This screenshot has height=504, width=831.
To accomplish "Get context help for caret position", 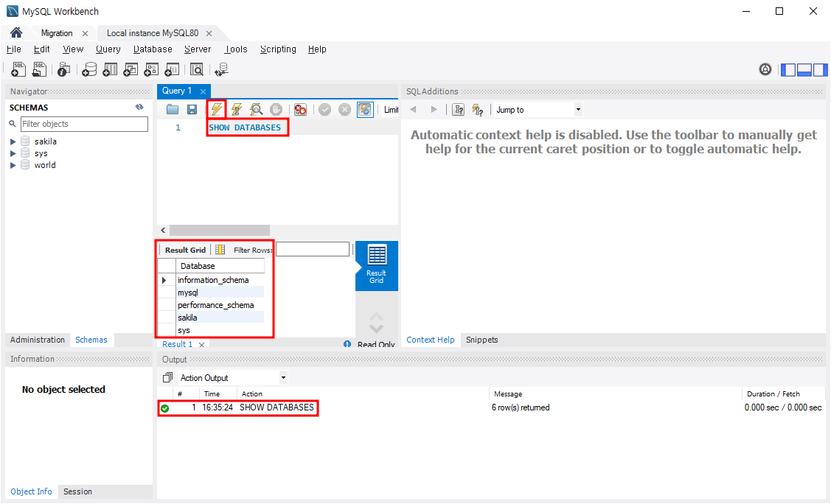I will [459, 110].
